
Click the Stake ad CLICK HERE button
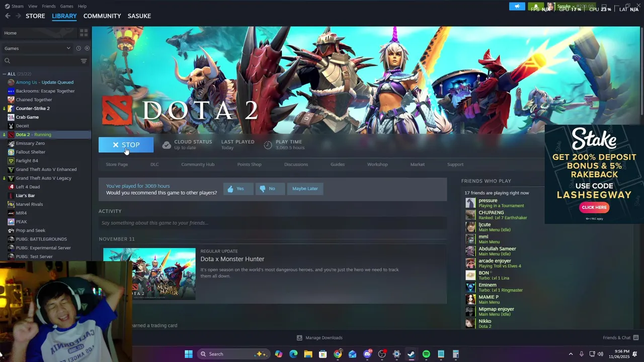[594, 207]
